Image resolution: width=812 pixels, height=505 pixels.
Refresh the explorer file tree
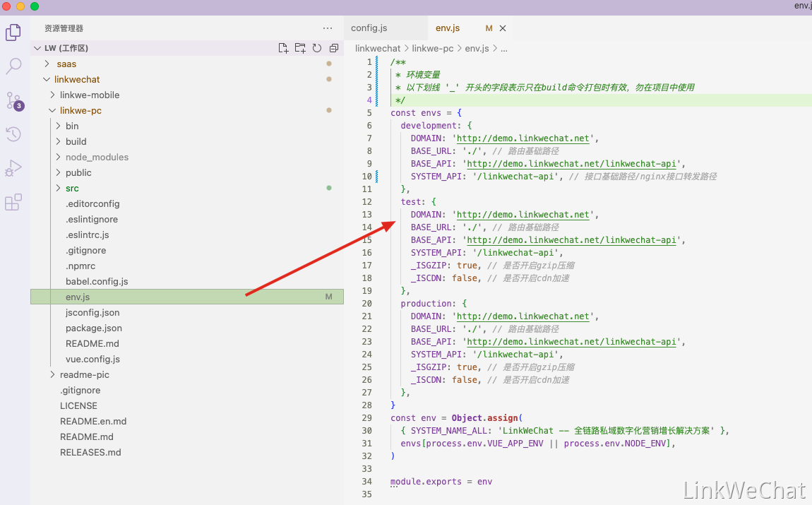[x=317, y=48]
